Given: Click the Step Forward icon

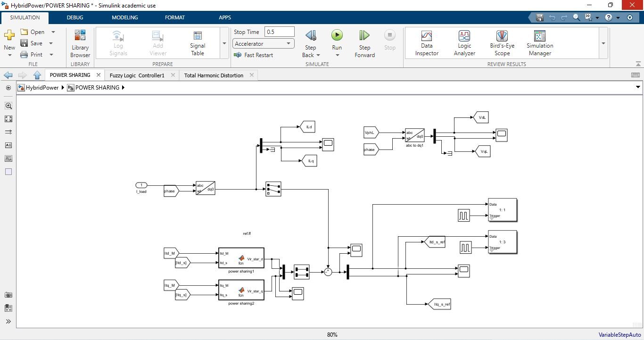Looking at the screenshot, I should click(364, 35).
